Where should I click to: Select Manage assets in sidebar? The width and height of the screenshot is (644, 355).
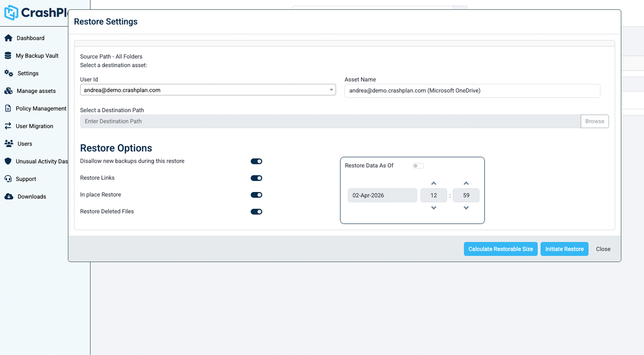click(36, 91)
